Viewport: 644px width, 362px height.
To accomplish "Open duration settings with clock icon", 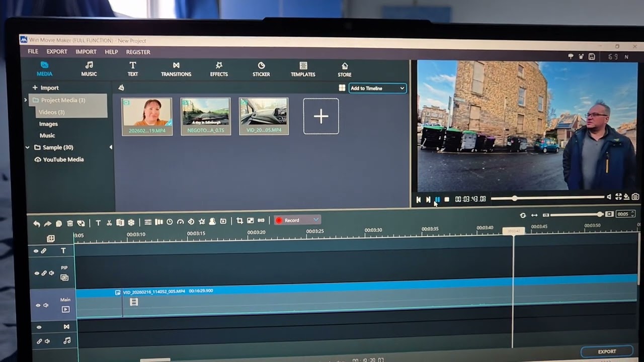I will 170,222.
